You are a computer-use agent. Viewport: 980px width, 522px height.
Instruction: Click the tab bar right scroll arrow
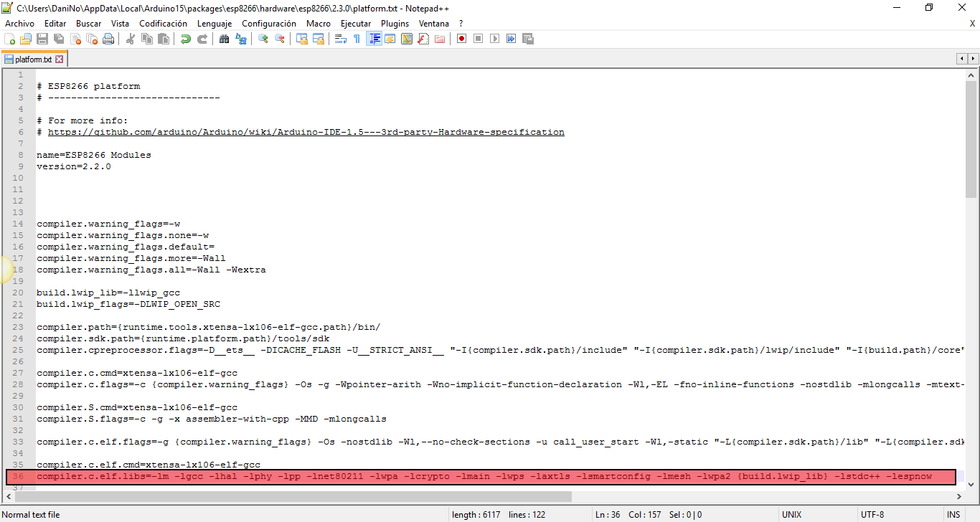pos(973,59)
